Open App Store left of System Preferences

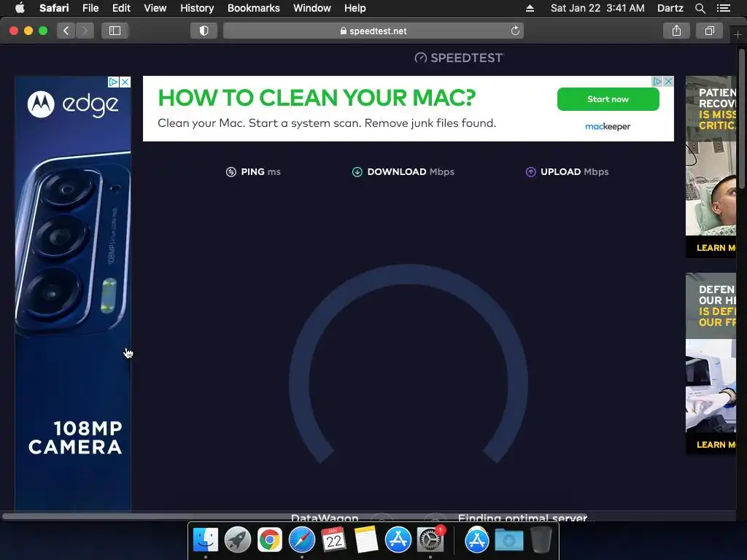(x=398, y=540)
